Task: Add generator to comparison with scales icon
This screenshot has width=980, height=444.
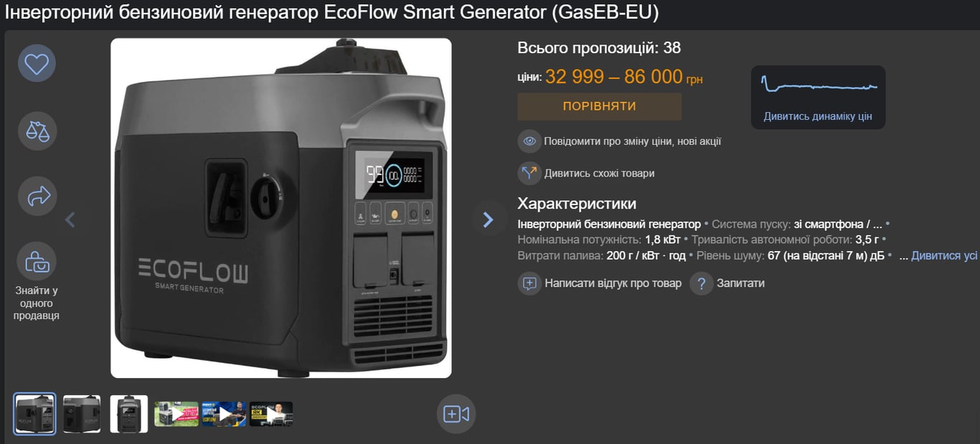Action: tap(37, 131)
